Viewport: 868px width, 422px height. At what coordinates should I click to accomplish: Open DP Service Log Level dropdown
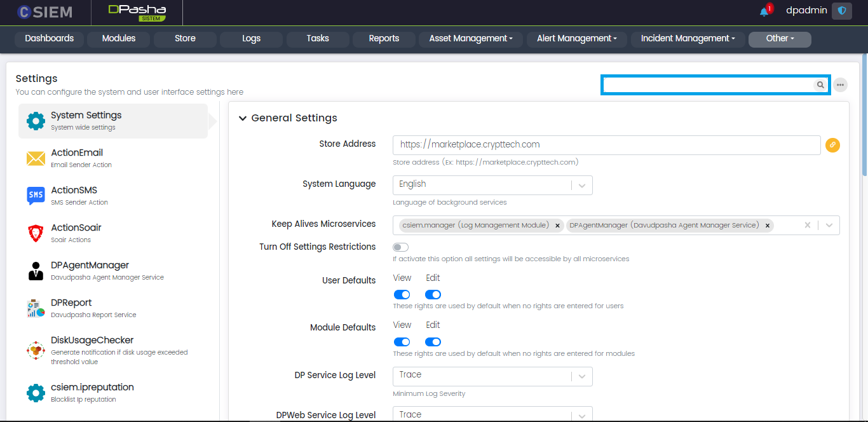tap(492, 376)
